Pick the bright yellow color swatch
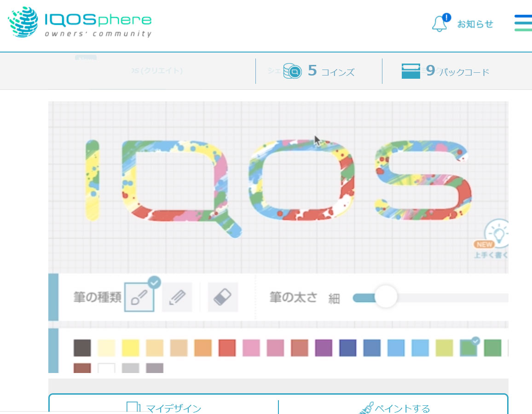The image size is (532, 414). [130, 348]
